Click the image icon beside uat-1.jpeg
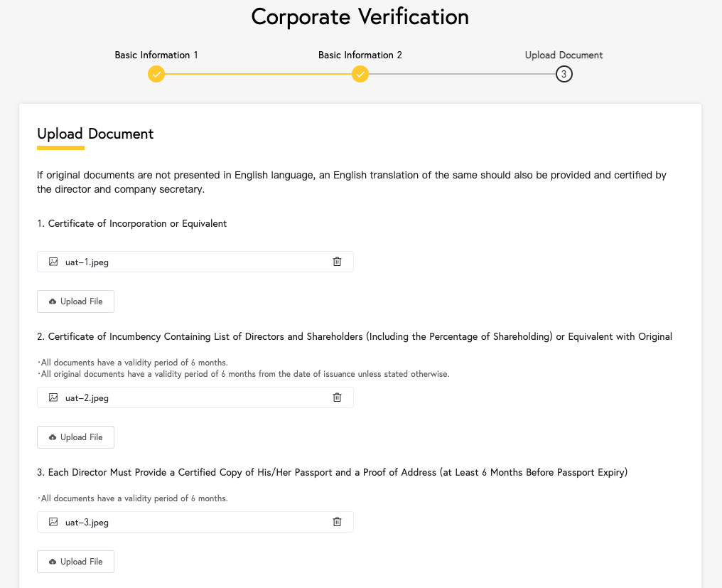The image size is (722, 588). [x=53, y=262]
